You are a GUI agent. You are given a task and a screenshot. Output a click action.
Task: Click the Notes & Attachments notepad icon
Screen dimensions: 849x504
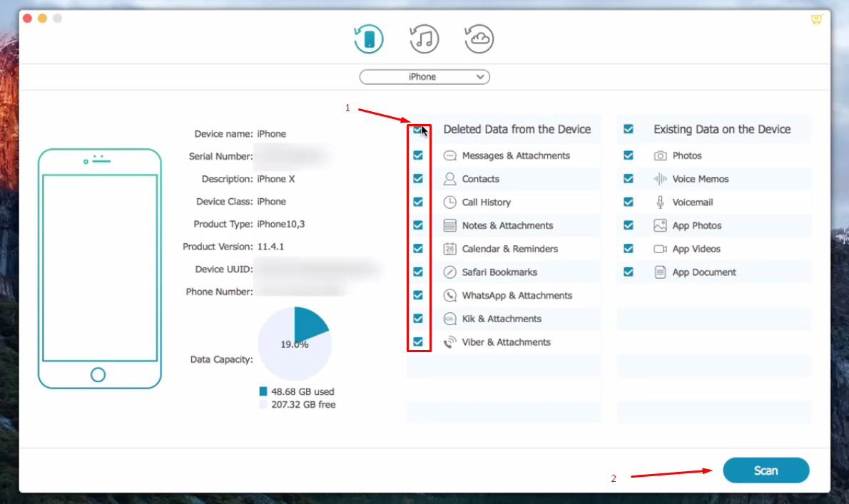[450, 225]
